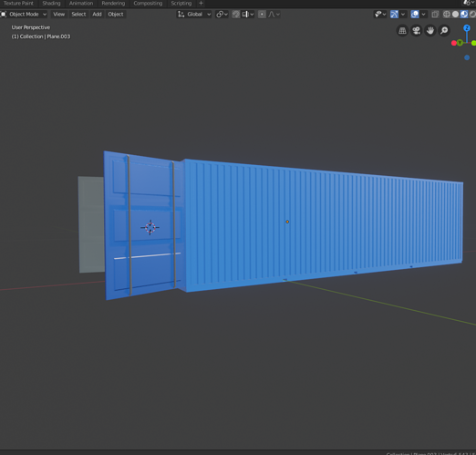Switch to the Scripting workspace tab

click(181, 4)
